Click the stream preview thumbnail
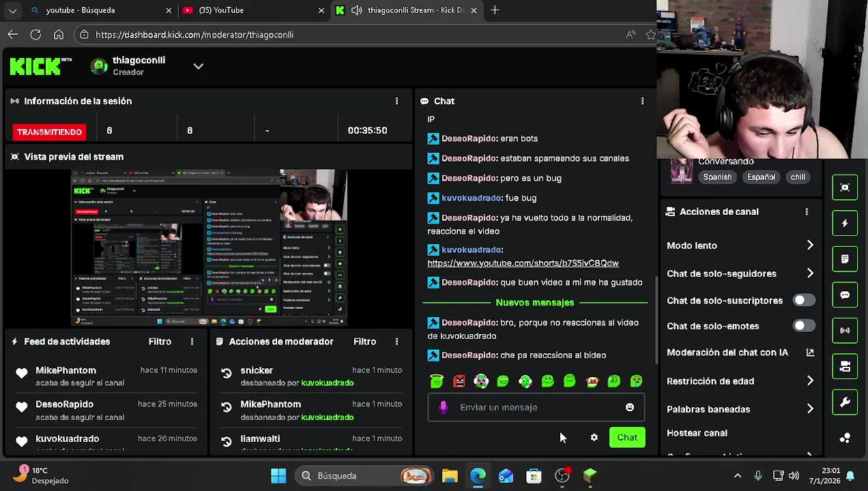 point(209,248)
